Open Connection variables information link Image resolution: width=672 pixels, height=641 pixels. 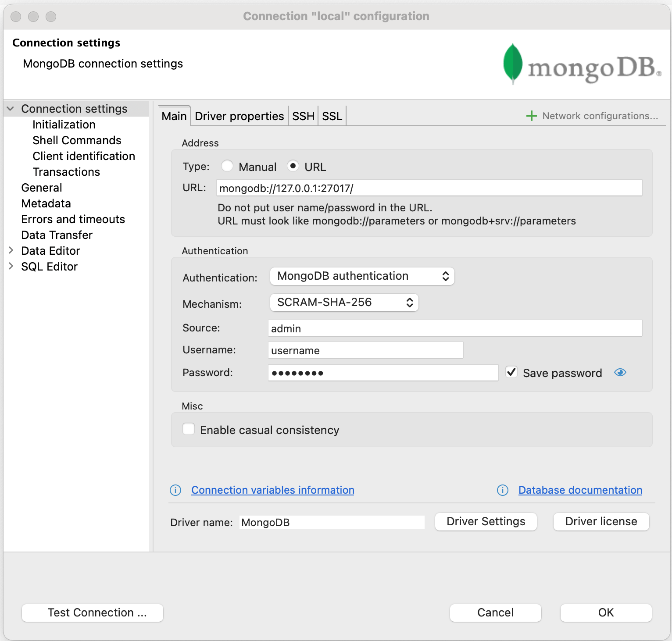click(x=272, y=490)
